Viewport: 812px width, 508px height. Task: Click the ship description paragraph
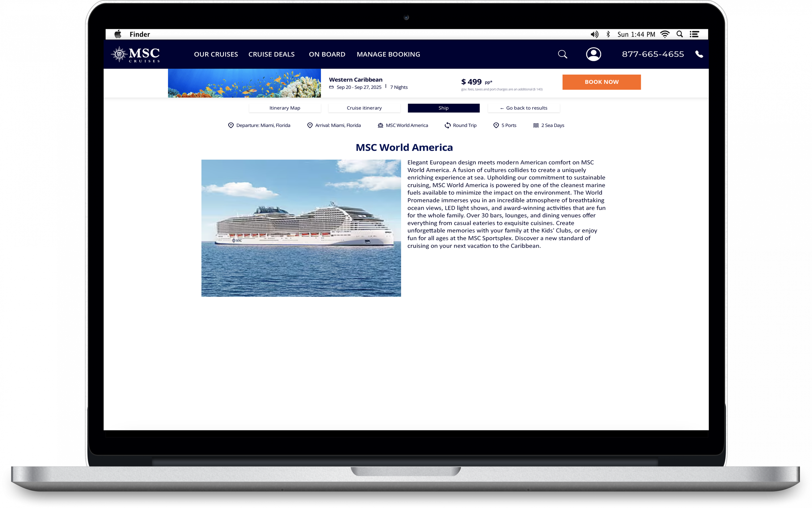click(x=506, y=204)
